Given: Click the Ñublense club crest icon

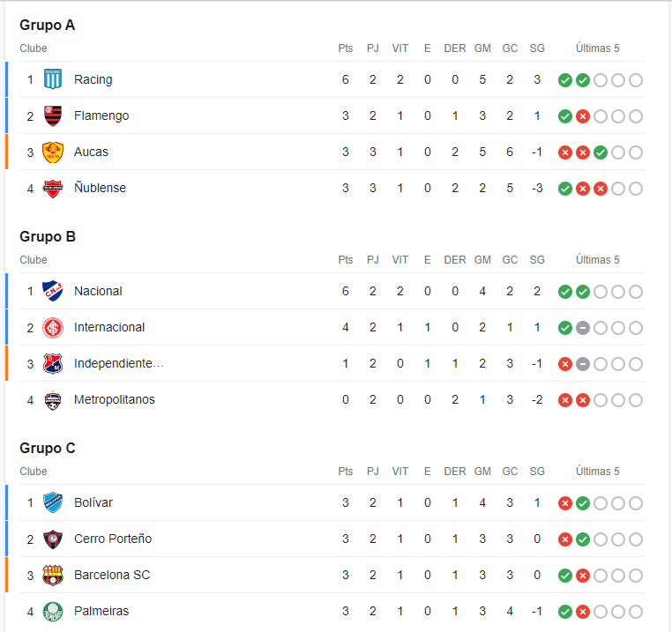Looking at the screenshot, I should point(53,189).
